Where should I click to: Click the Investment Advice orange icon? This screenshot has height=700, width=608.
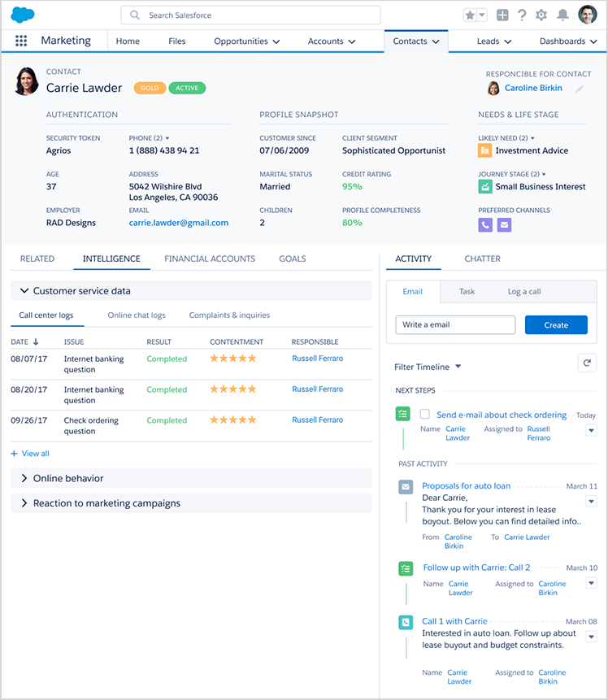tap(484, 150)
